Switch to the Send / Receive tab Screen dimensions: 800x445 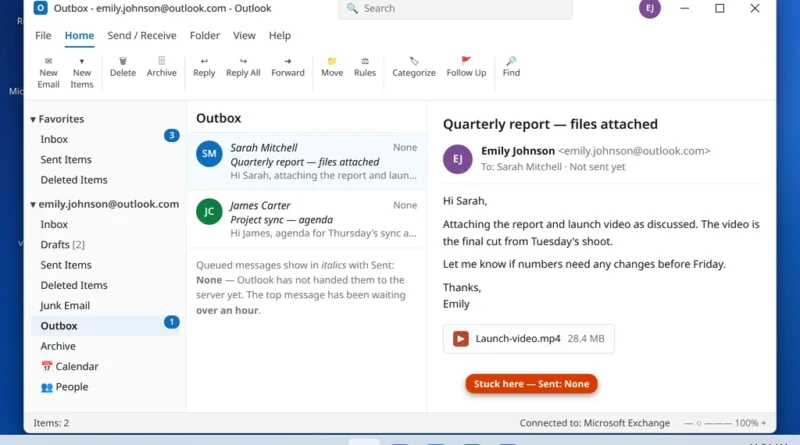pos(142,35)
